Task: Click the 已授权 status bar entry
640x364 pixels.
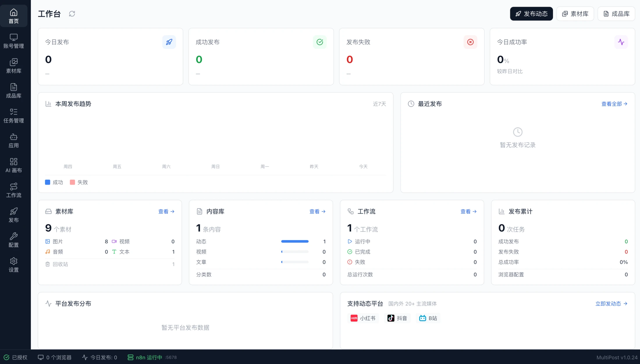Action: pyautogui.click(x=15, y=357)
